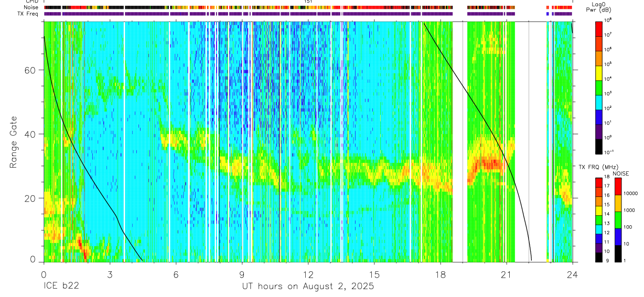Click x-axis tick label '9' under the plot
The height and width of the screenshot is (297, 644).
tap(242, 274)
